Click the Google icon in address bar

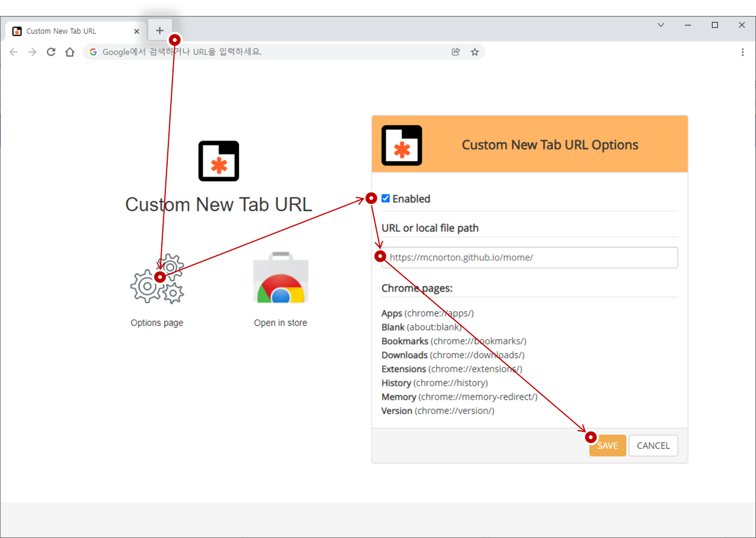click(93, 52)
